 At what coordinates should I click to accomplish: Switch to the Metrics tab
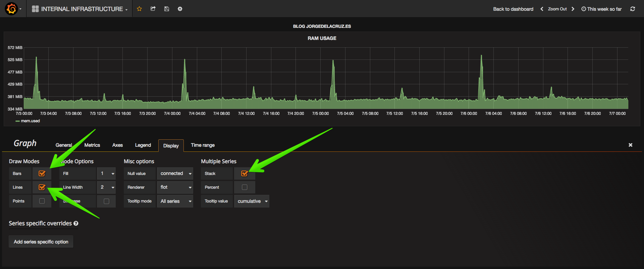tap(92, 145)
